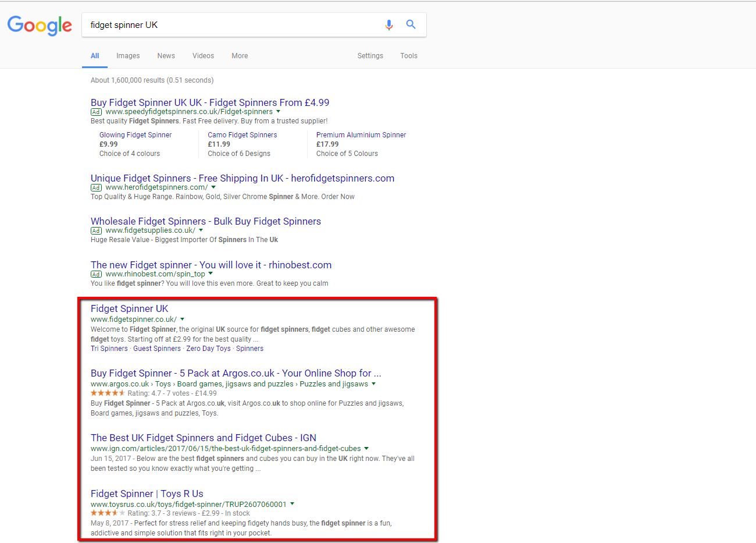The image size is (756, 543).
Task: Click inside the search query input field
Action: 233,24
